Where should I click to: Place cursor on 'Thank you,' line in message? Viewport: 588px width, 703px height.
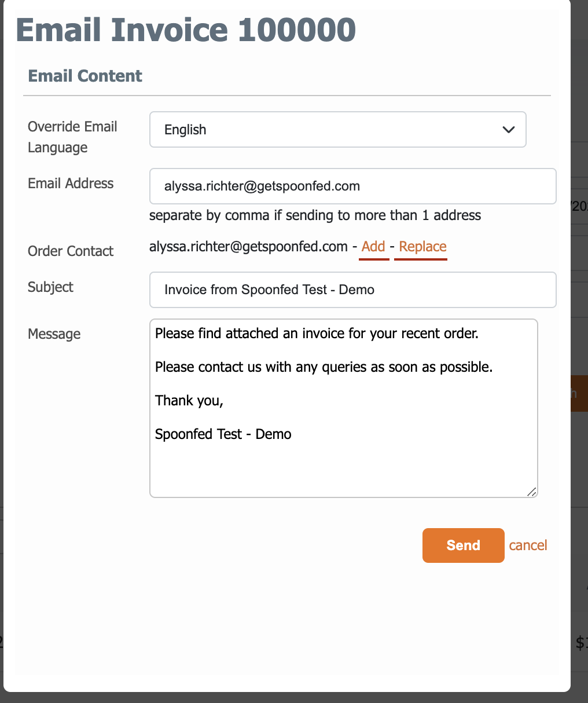[189, 401]
